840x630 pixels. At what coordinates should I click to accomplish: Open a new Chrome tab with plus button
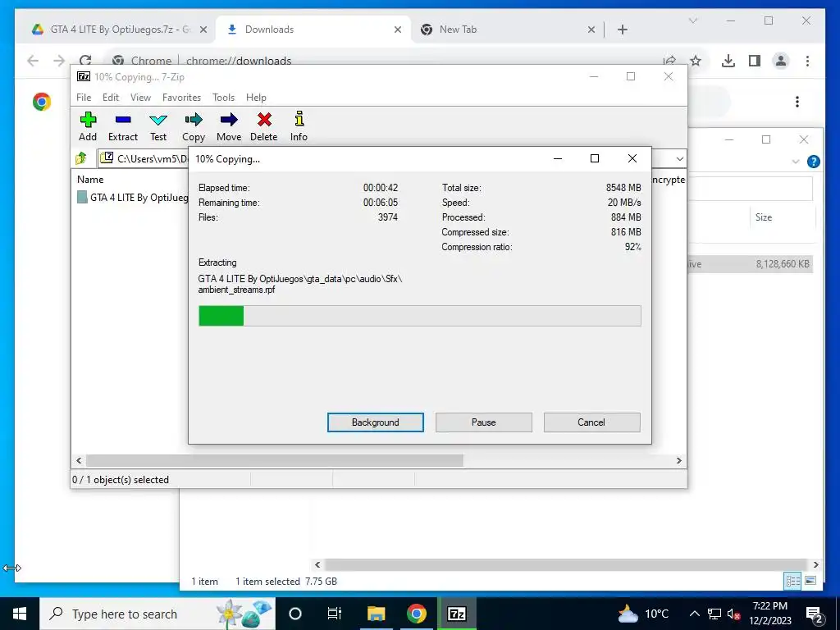[x=623, y=30]
